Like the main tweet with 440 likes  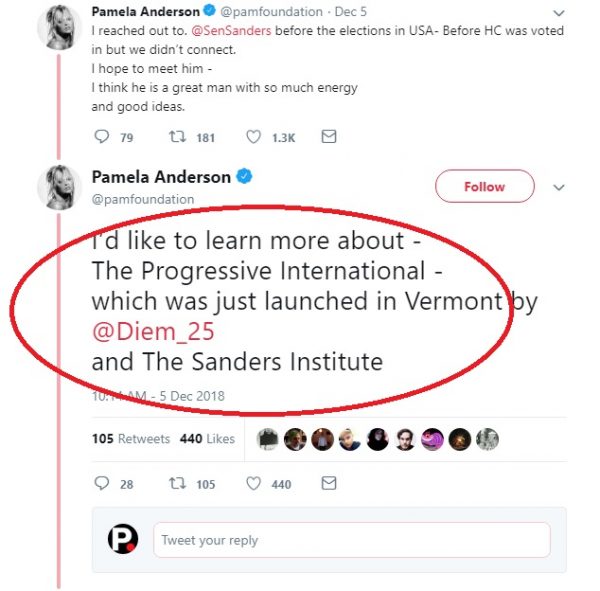pyautogui.click(x=253, y=484)
